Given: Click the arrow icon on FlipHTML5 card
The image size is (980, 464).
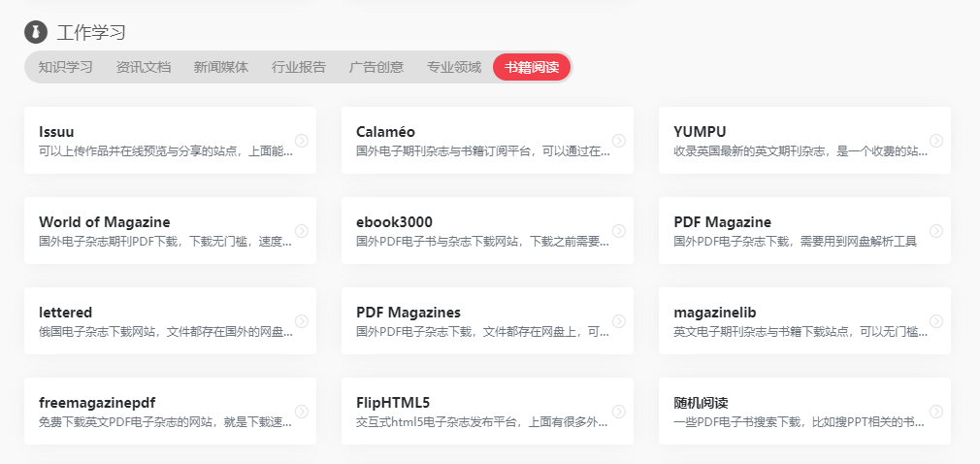Looking at the screenshot, I should pos(619,411).
